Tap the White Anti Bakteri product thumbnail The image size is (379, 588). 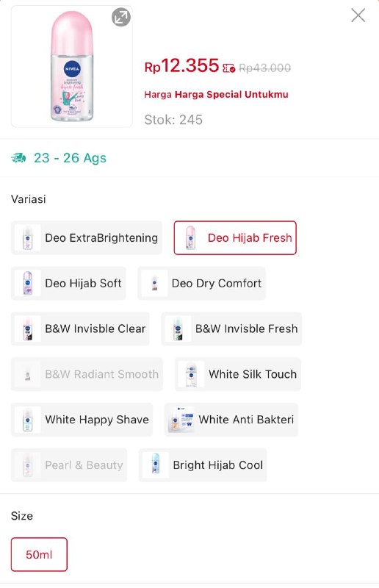pos(181,419)
